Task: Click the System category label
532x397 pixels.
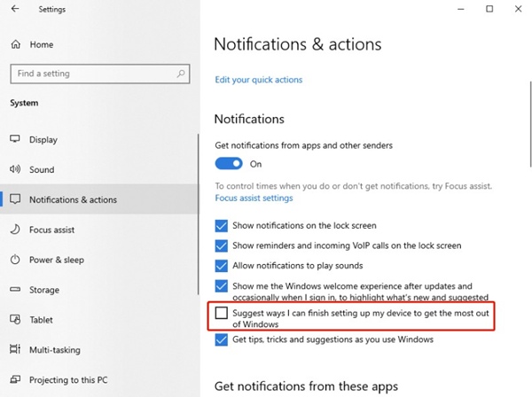Action: tap(24, 103)
